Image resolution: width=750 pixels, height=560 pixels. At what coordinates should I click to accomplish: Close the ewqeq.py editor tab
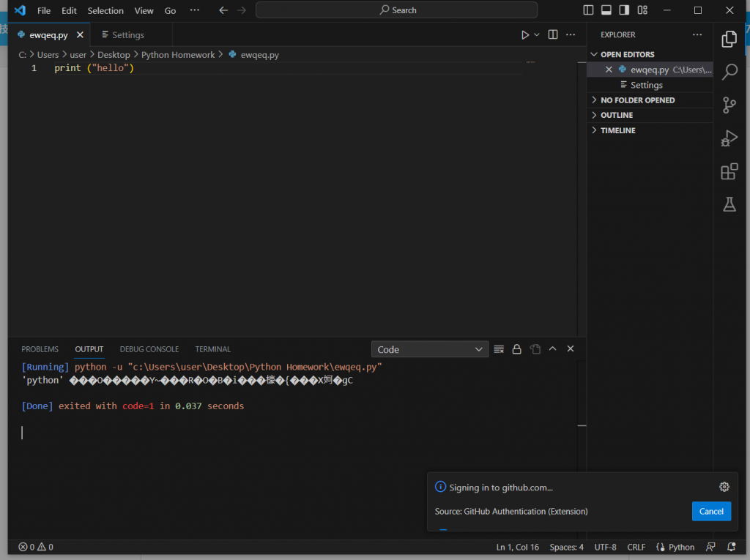80,35
